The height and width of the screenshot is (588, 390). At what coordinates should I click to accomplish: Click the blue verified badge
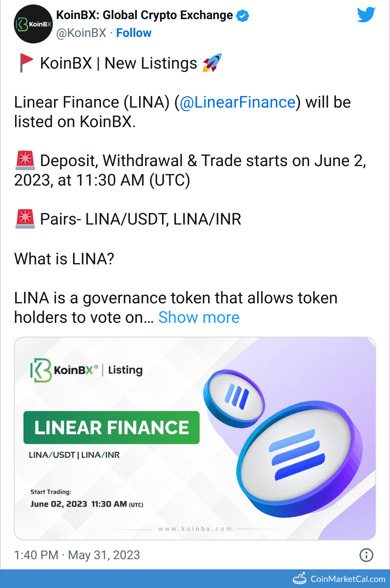[x=243, y=16]
